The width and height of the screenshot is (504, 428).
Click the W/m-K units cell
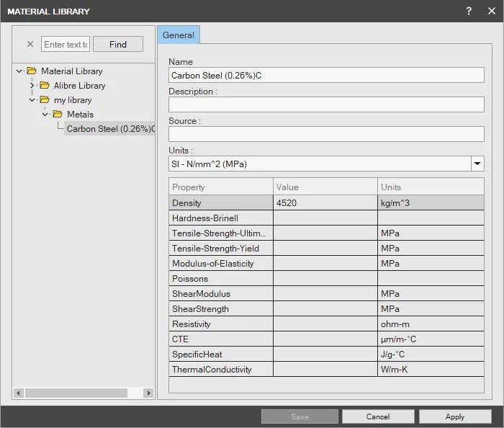(431, 369)
